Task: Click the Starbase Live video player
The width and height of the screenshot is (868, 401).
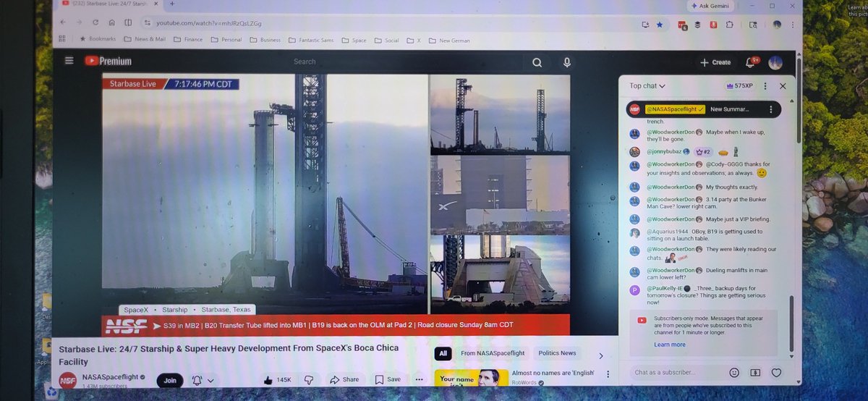Action: [336, 205]
